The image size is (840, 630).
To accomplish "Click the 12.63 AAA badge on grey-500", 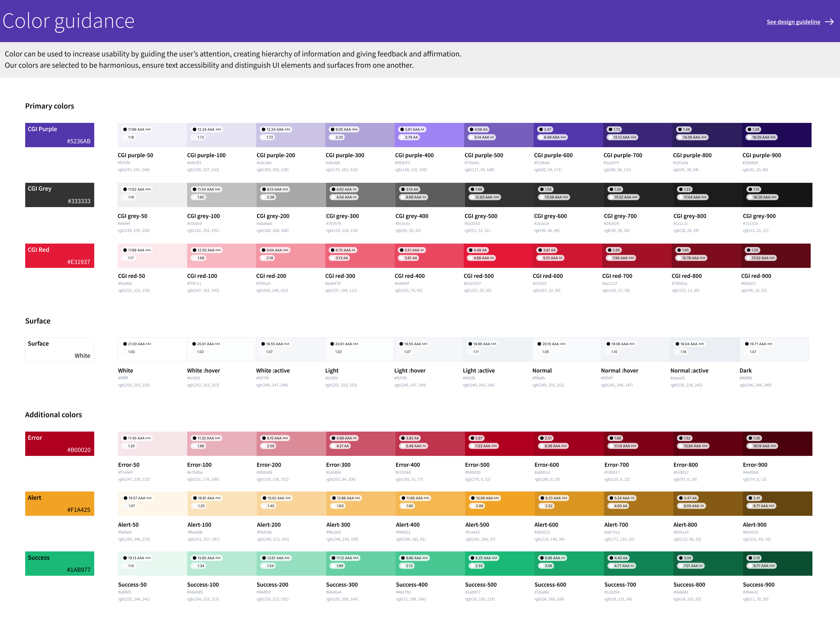I will [x=485, y=197].
